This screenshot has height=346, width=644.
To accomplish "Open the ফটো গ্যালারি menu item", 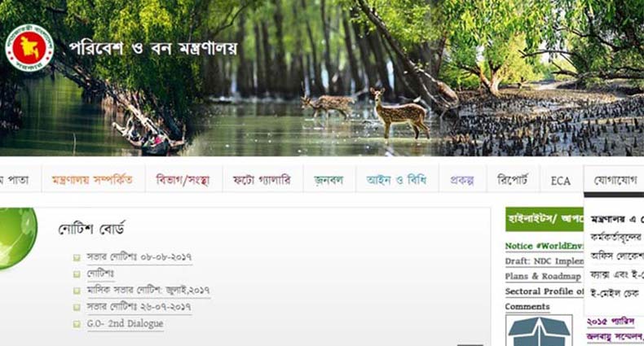I will click(x=262, y=180).
